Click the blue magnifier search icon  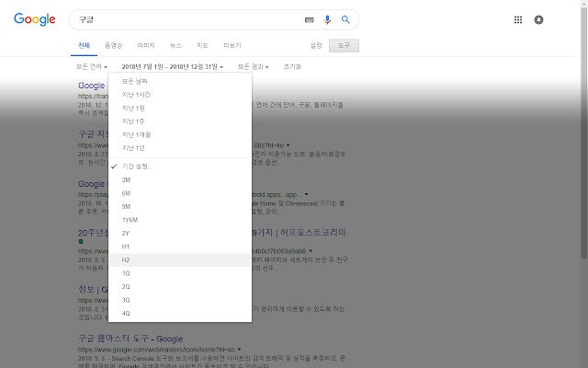(x=345, y=19)
